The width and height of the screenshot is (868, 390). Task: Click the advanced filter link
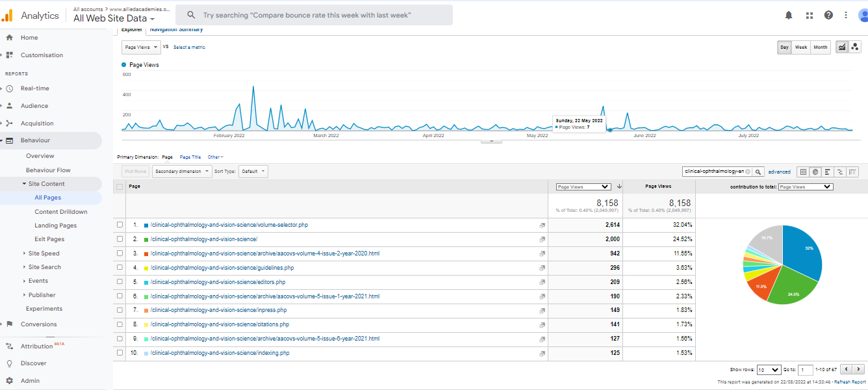pos(779,172)
